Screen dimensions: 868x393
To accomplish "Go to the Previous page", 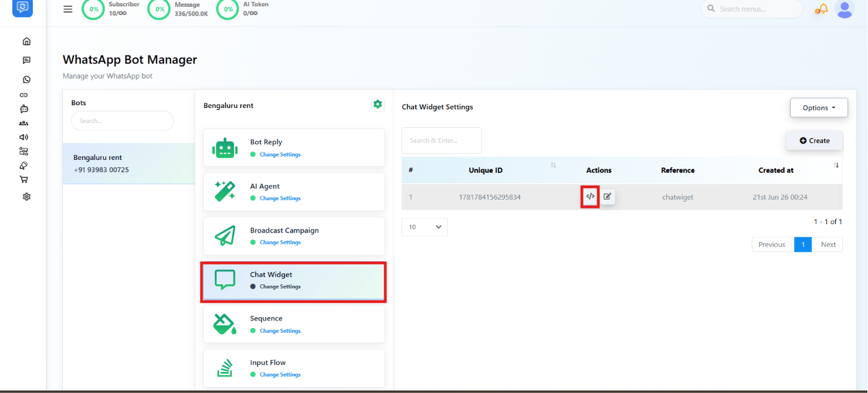I will tap(772, 245).
